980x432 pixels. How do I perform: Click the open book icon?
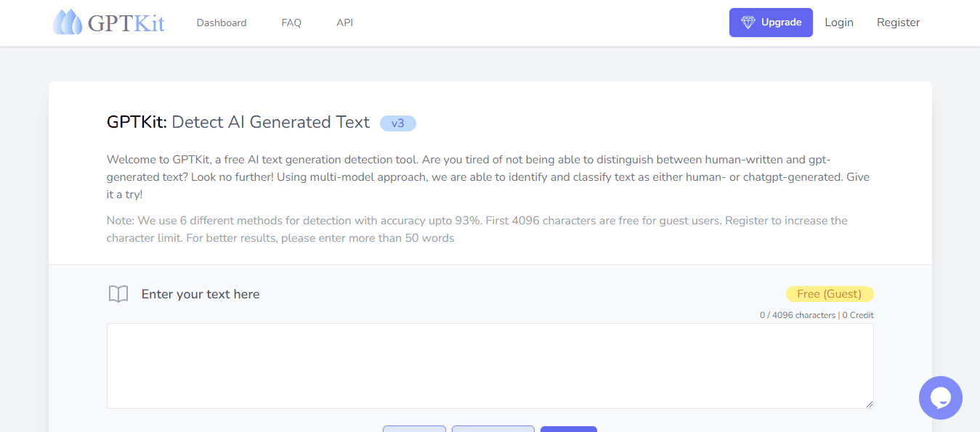(118, 294)
